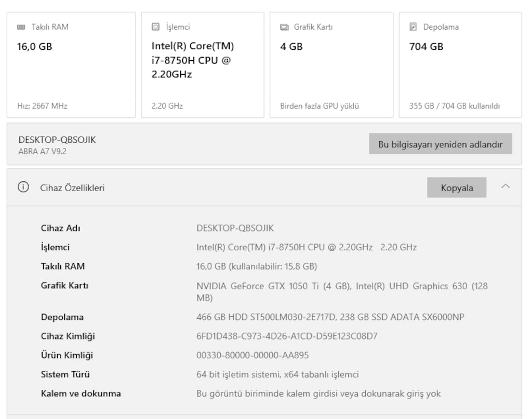Click the Kalem ve dokunma label
This screenshot has width=532, height=419.
[81, 394]
